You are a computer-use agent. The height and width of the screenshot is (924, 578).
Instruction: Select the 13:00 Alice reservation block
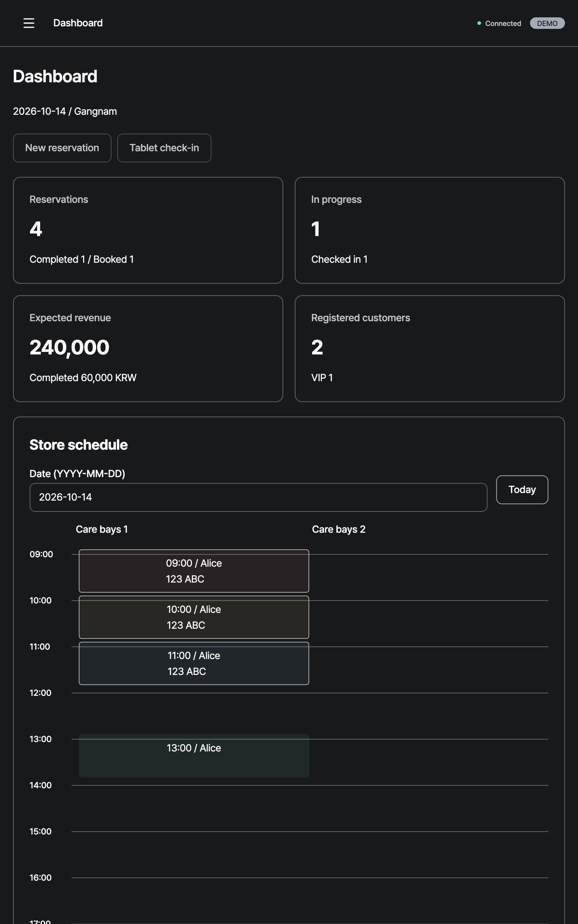(194, 755)
